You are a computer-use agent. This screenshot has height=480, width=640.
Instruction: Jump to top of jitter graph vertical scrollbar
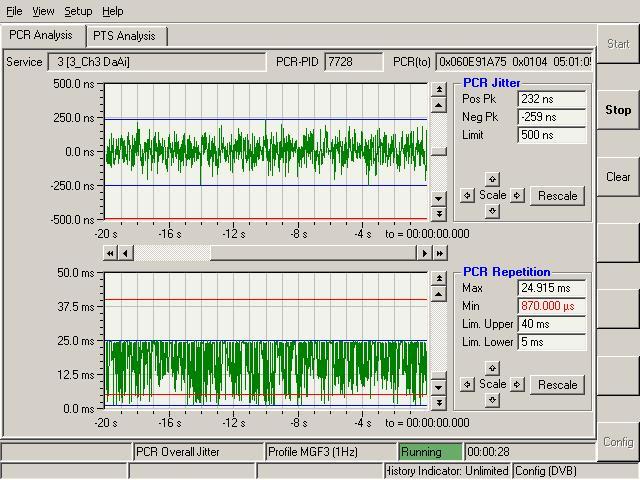[x=438, y=90]
